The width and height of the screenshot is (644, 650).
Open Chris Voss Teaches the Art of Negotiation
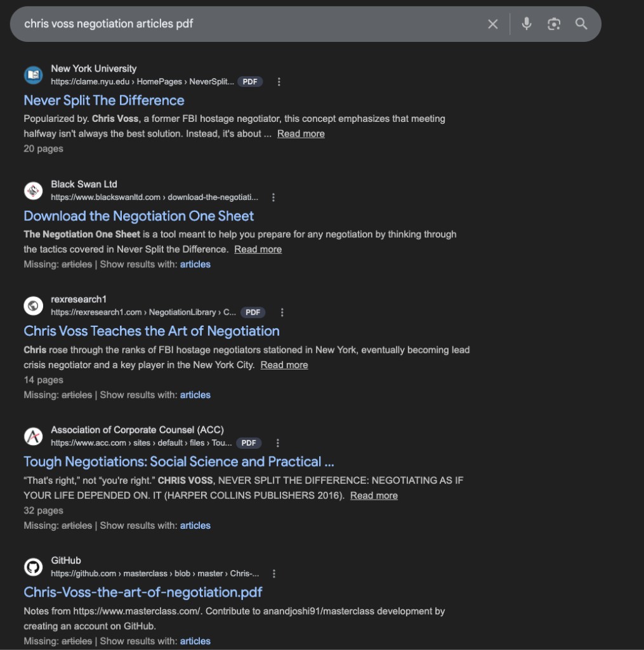click(152, 331)
